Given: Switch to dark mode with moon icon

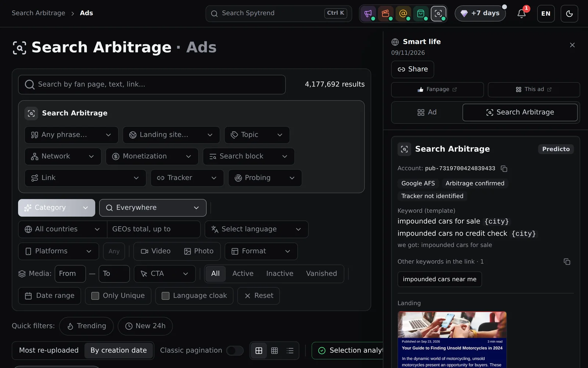Looking at the screenshot, I should (569, 14).
